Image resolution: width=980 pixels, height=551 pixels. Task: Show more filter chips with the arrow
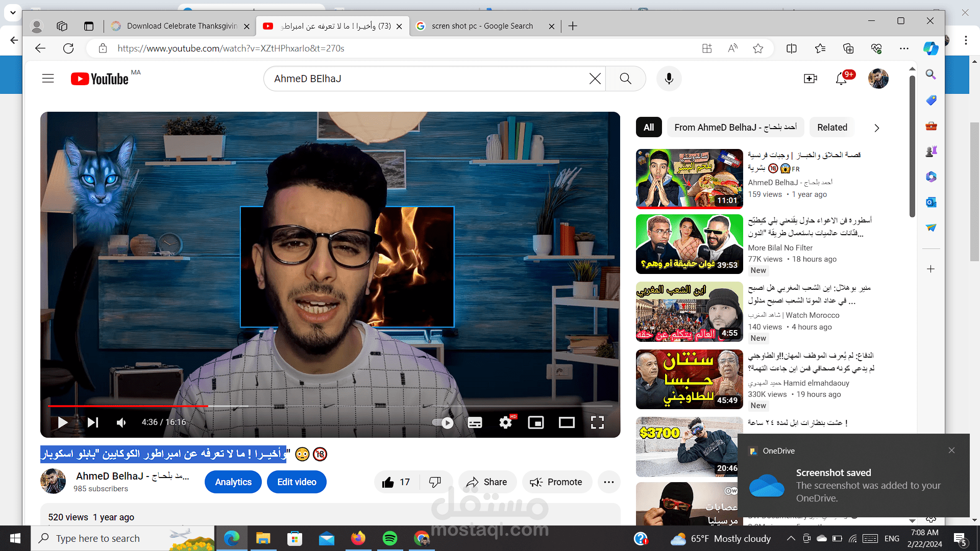876,128
